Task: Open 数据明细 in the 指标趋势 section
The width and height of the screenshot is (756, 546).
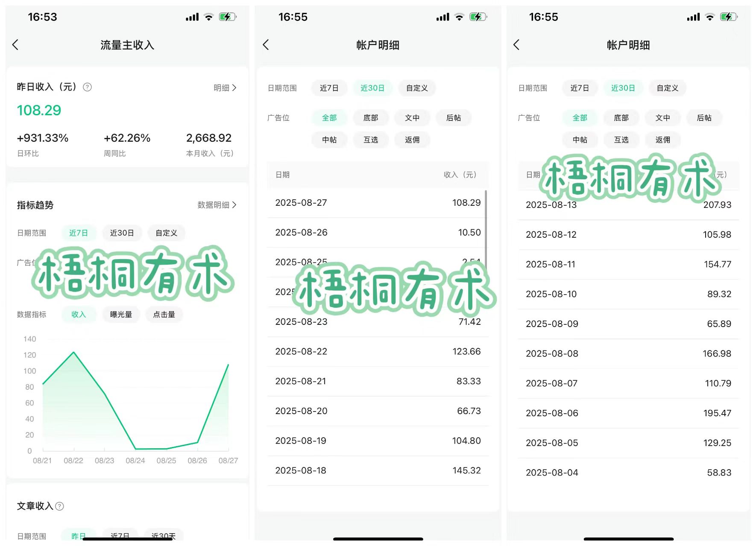Action: [x=217, y=205]
